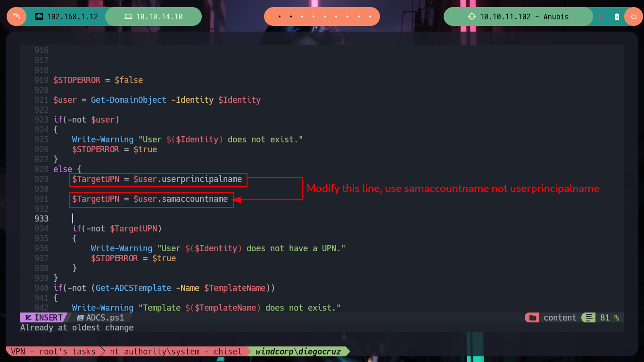Click line number 916 in the gutter
This screenshot has height=362, width=644.
41,50
